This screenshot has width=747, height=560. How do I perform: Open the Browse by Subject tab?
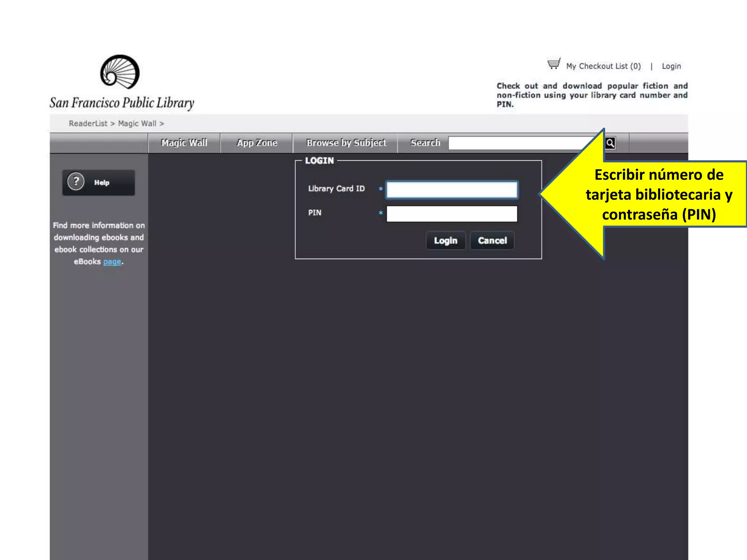pos(346,143)
